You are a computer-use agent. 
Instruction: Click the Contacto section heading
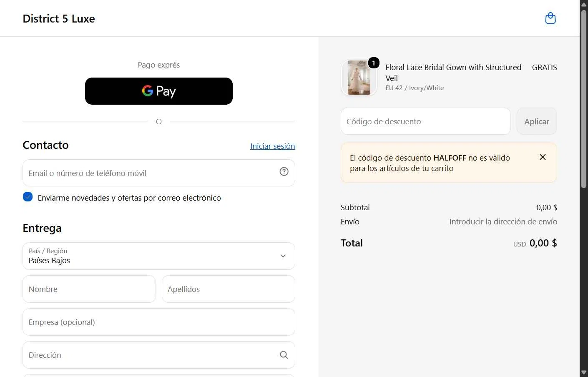[45, 145]
